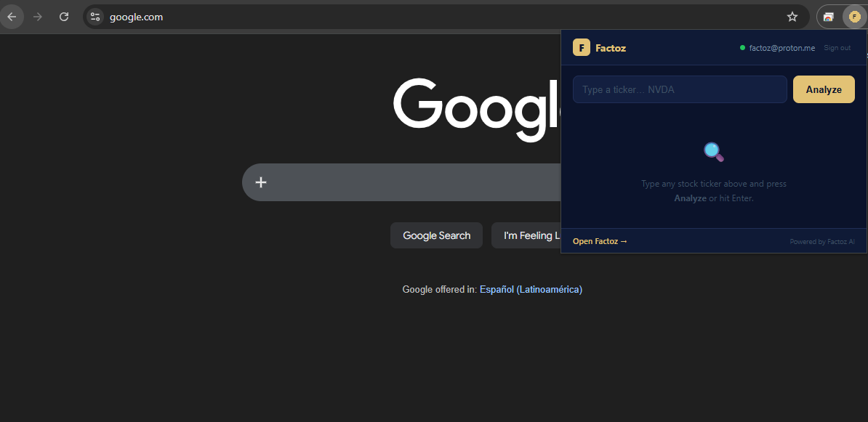Click the magnifying glass illustration in Factoz
Screen dimensions: 868x422
(x=714, y=152)
